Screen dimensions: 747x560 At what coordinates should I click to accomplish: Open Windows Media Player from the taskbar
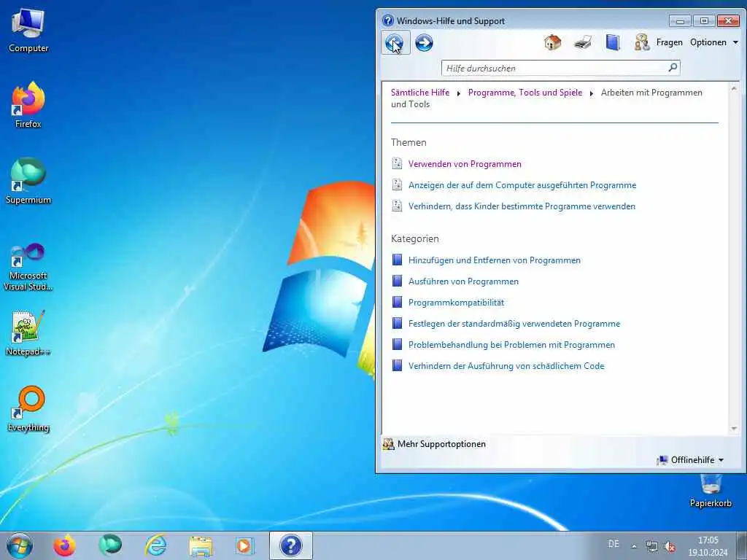click(245, 545)
